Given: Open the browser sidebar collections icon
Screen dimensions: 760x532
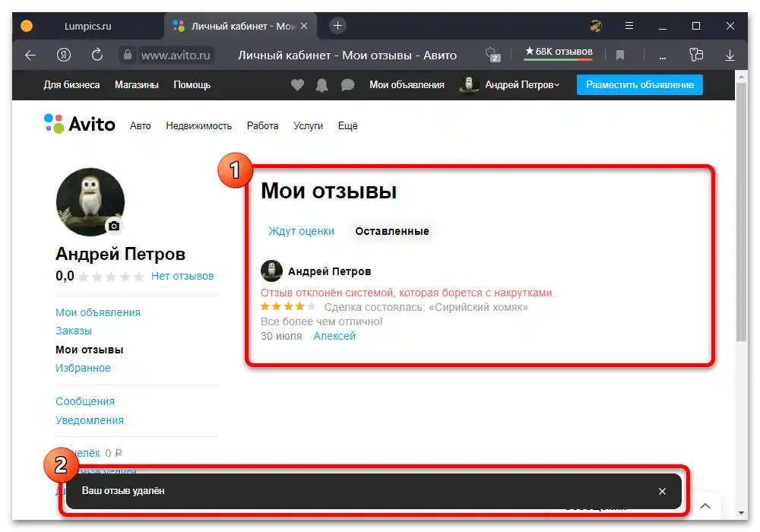Looking at the screenshot, I should click(x=696, y=55).
